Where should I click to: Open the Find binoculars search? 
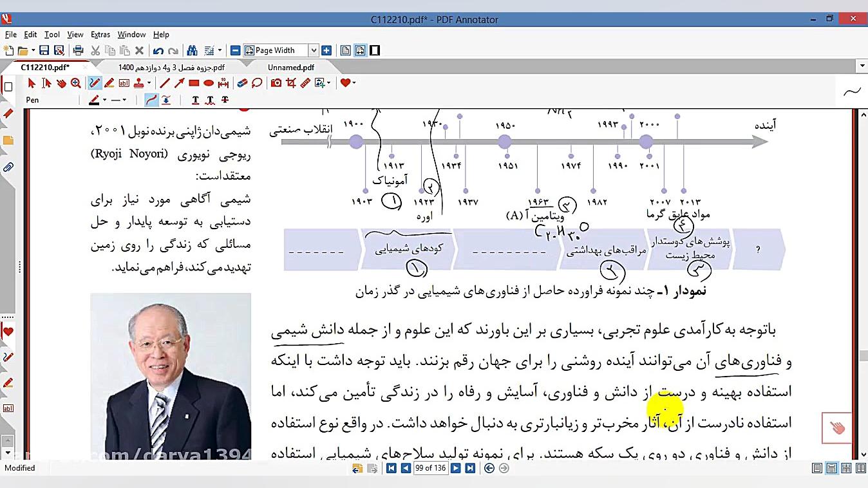[x=193, y=50]
